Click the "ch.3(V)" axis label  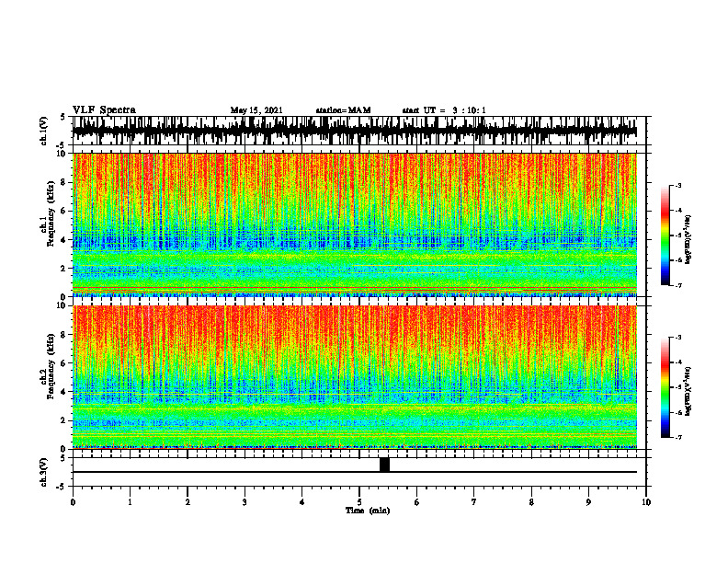pyautogui.click(x=43, y=472)
